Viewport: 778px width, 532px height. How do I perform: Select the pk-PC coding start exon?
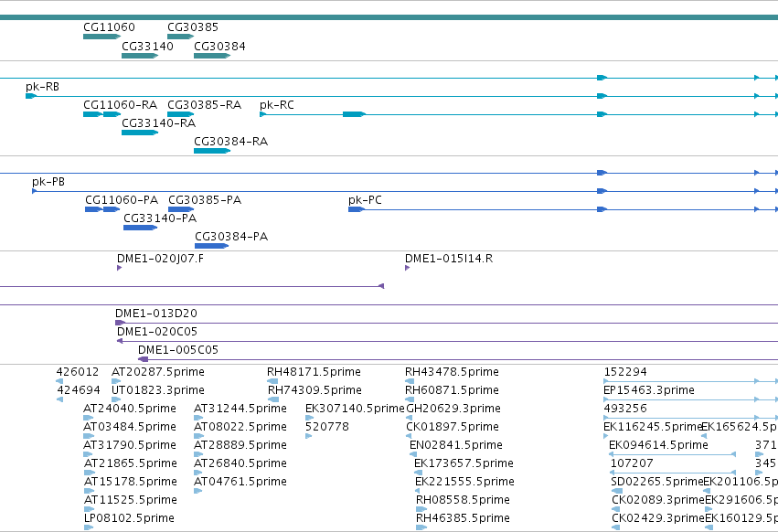coord(357,209)
